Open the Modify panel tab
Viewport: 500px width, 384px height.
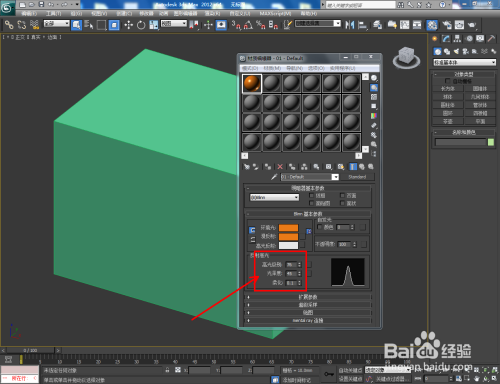point(446,39)
